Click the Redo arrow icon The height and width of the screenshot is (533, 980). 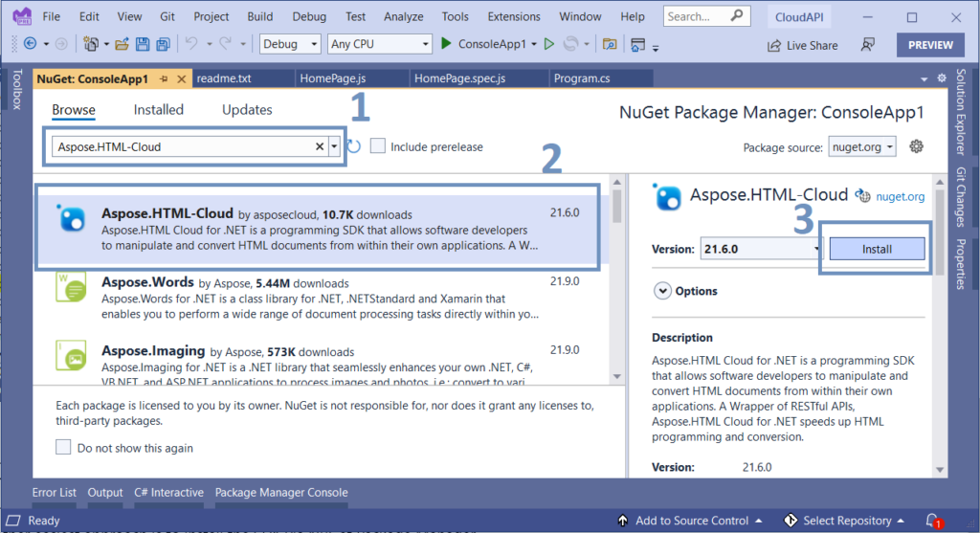coord(226,43)
